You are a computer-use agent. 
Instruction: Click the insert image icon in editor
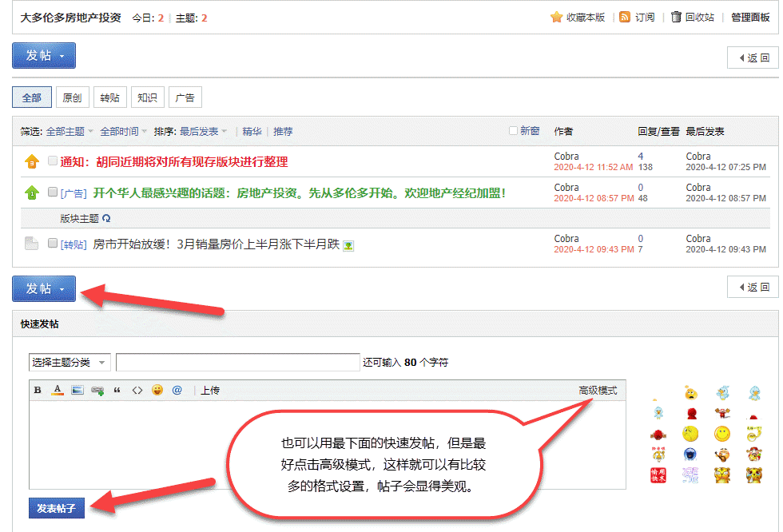coord(78,391)
